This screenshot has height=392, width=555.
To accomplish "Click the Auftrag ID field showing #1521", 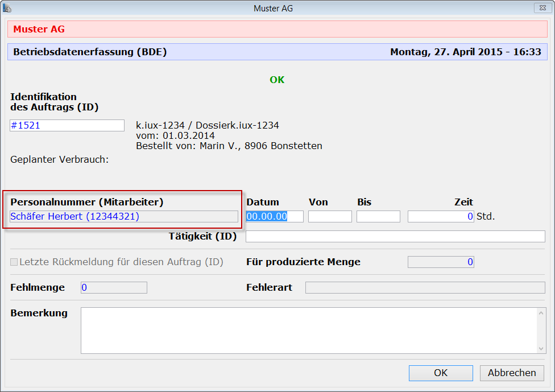I will [x=67, y=126].
